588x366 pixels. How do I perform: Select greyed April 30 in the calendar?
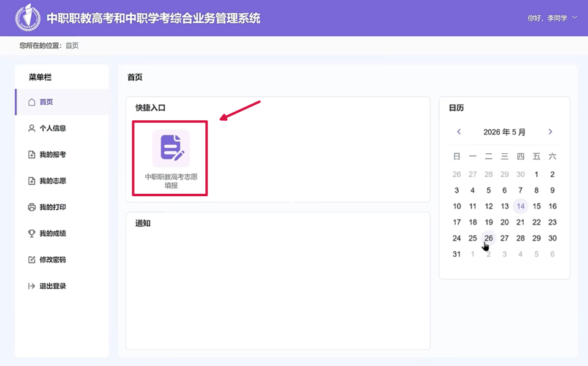(x=521, y=174)
